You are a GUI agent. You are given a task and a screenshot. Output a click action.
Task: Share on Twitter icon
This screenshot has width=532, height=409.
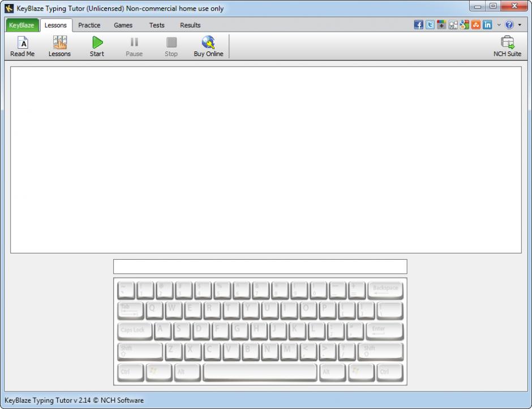point(430,25)
